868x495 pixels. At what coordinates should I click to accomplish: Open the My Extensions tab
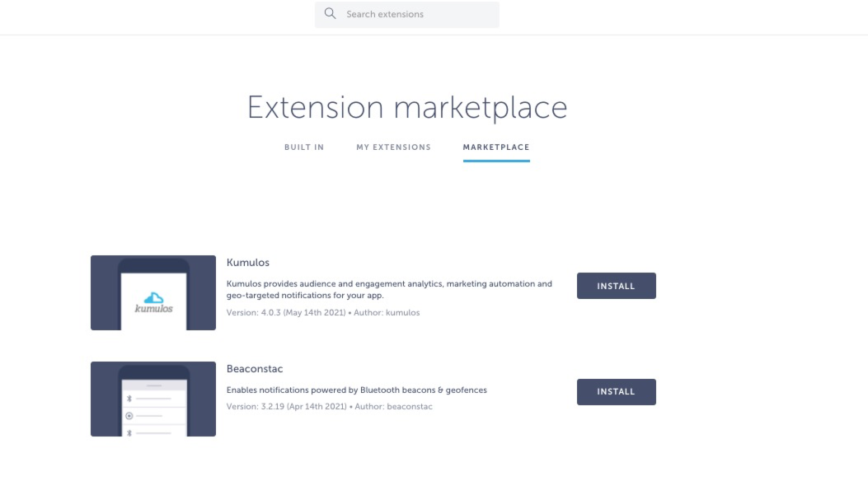tap(393, 147)
